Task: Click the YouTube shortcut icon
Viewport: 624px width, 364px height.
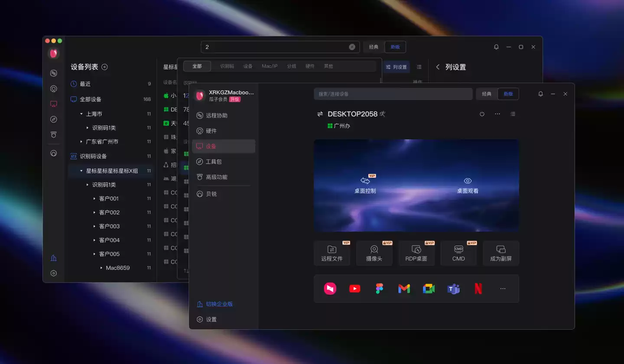Action: (354, 289)
